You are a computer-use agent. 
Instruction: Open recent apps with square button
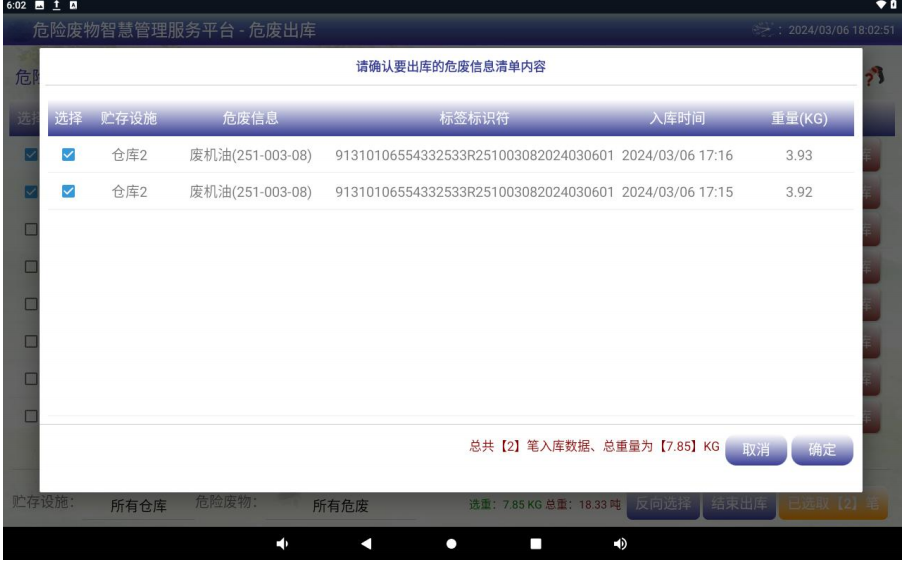[x=535, y=544]
